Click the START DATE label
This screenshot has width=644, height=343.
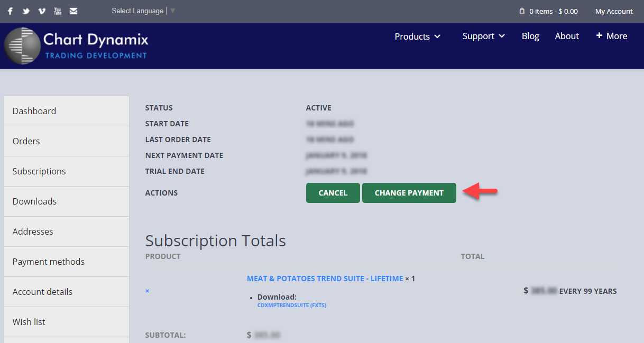pyautogui.click(x=167, y=124)
